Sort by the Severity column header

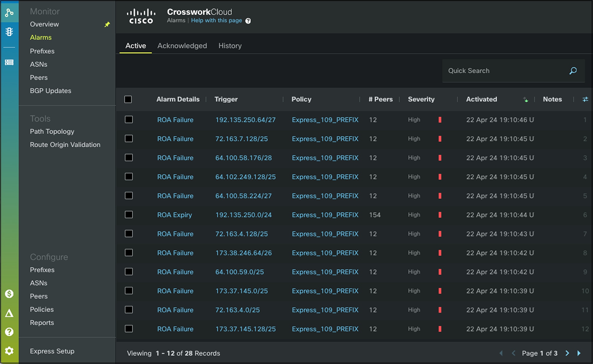coord(421,99)
